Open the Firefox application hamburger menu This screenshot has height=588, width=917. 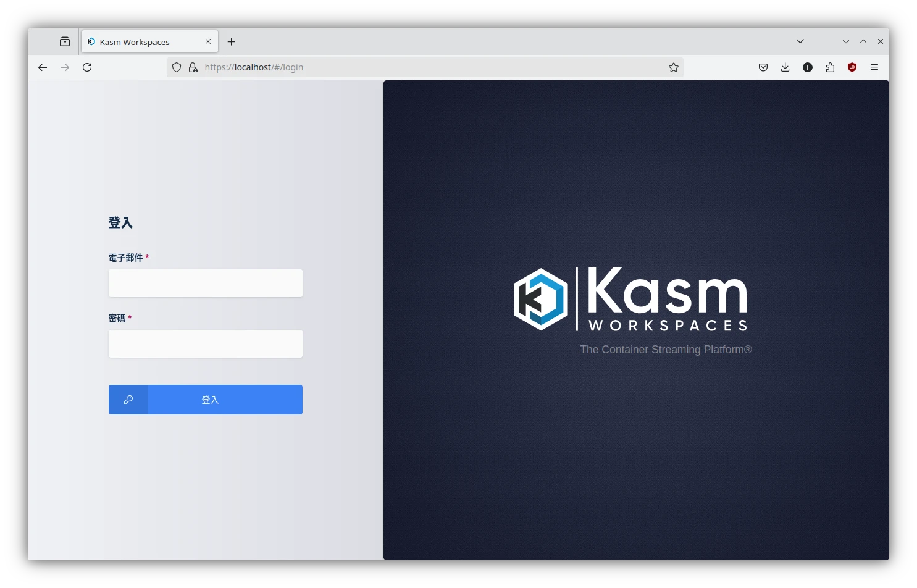[x=874, y=67]
